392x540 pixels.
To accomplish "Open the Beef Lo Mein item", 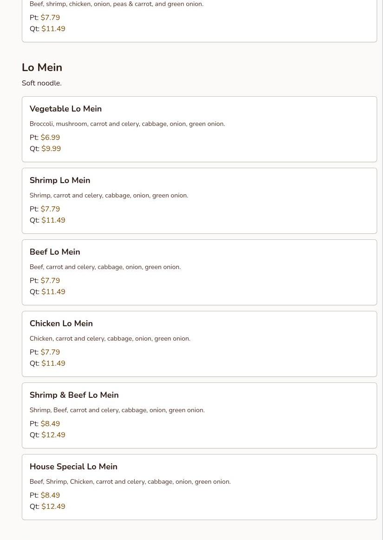I will click(55, 252).
